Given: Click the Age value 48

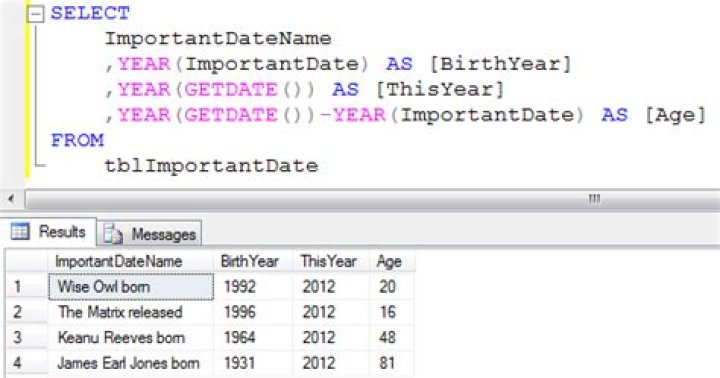Looking at the screenshot, I should tap(387, 338).
